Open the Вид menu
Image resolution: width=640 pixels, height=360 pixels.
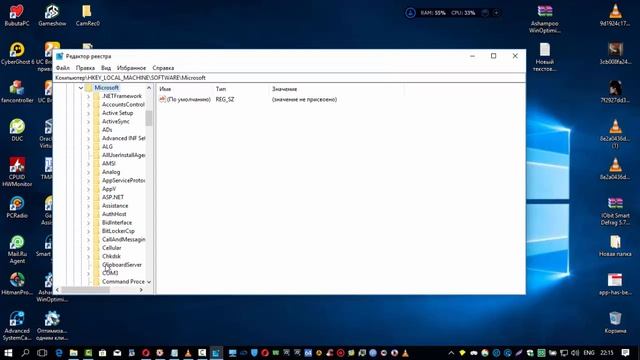(x=106, y=68)
